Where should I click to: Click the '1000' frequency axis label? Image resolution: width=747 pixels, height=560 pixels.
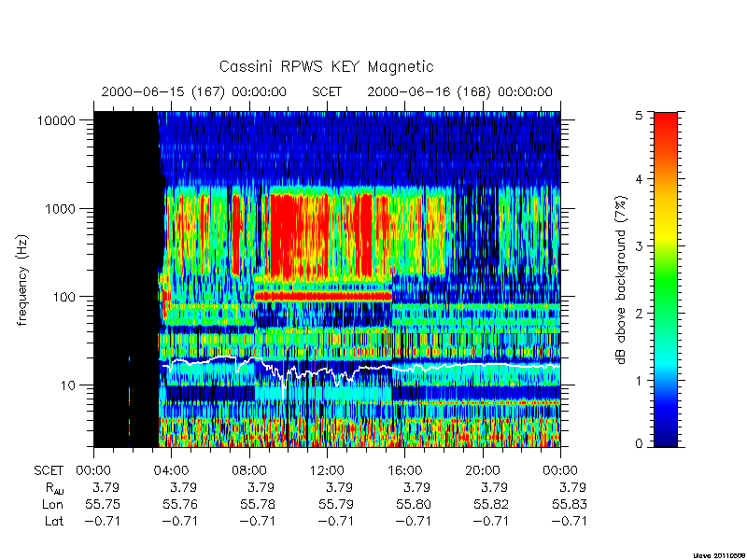[61, 208]
